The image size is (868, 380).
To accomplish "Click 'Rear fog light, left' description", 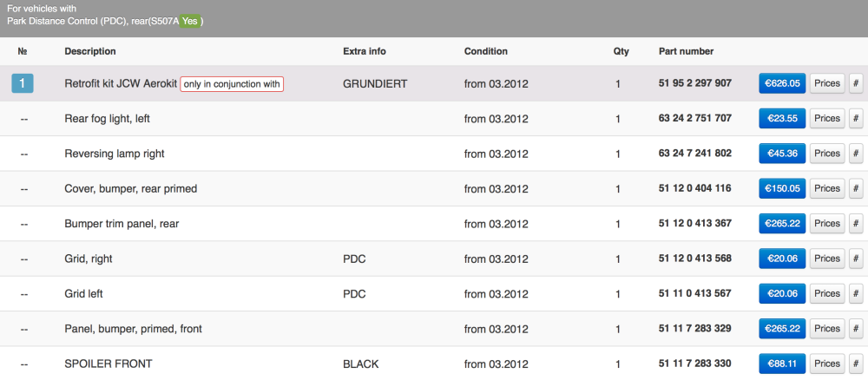I will pos(107,119).
